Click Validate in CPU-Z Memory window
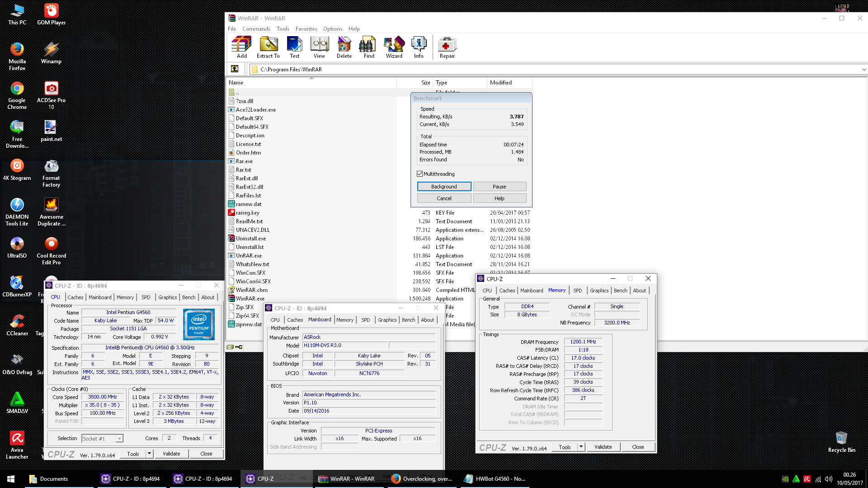 tap(603, 447)
